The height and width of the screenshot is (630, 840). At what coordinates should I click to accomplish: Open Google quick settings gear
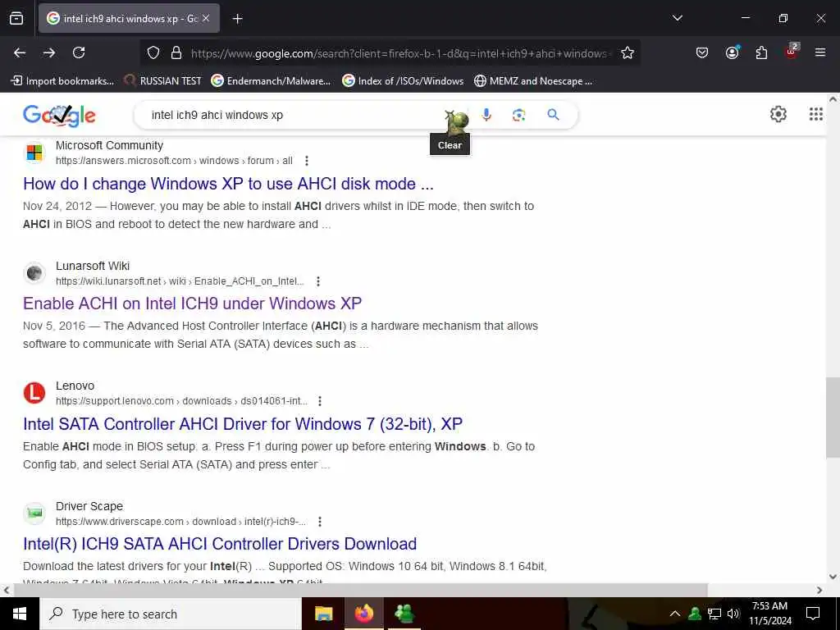pos(778,113)
